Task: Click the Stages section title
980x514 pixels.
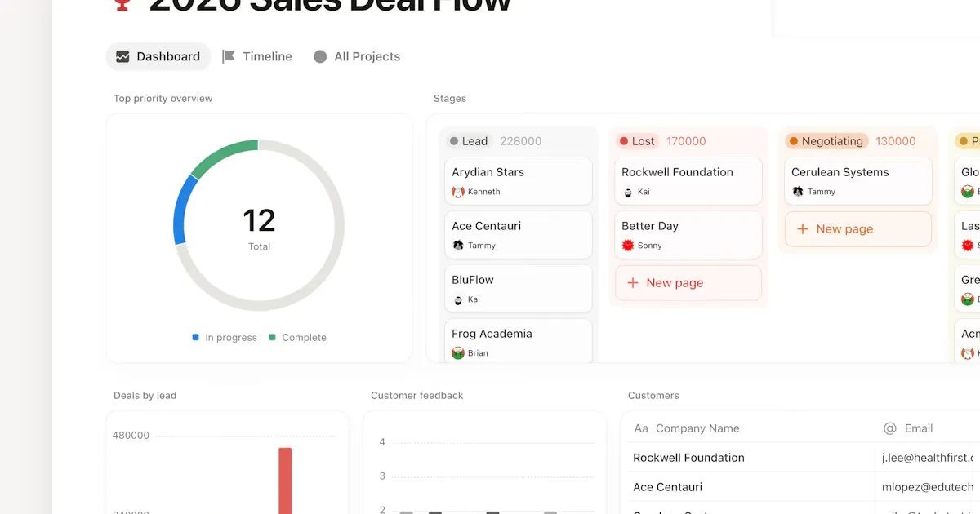Action: pyautogui.click(x=450, y=99)
